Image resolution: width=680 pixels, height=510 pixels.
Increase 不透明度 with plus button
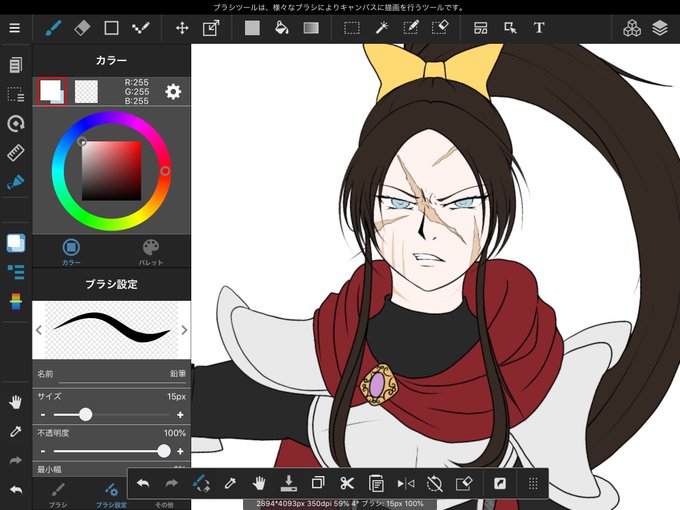pos(180,451)
